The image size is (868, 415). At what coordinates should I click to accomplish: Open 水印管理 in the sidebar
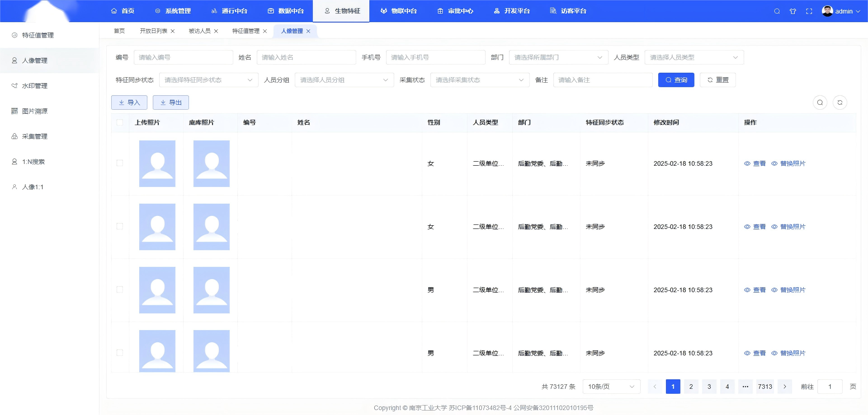pos(35,86)
